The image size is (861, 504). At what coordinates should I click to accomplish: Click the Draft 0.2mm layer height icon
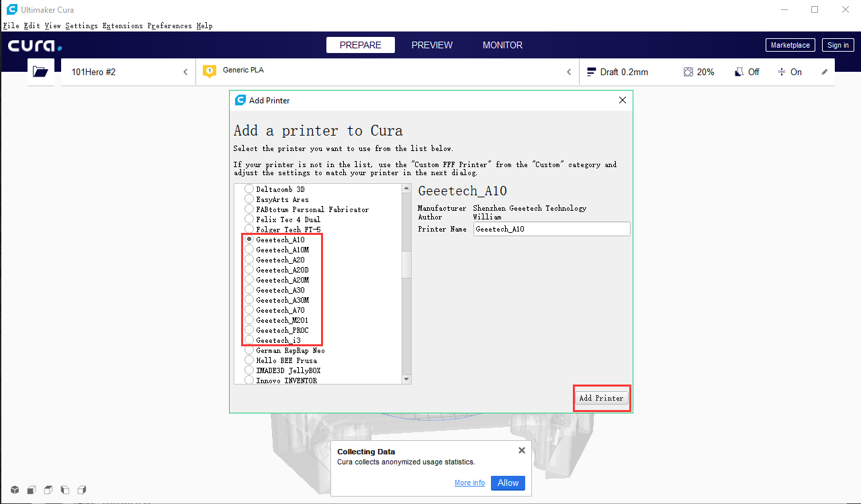pyautogui.click(x=592, y=72)
